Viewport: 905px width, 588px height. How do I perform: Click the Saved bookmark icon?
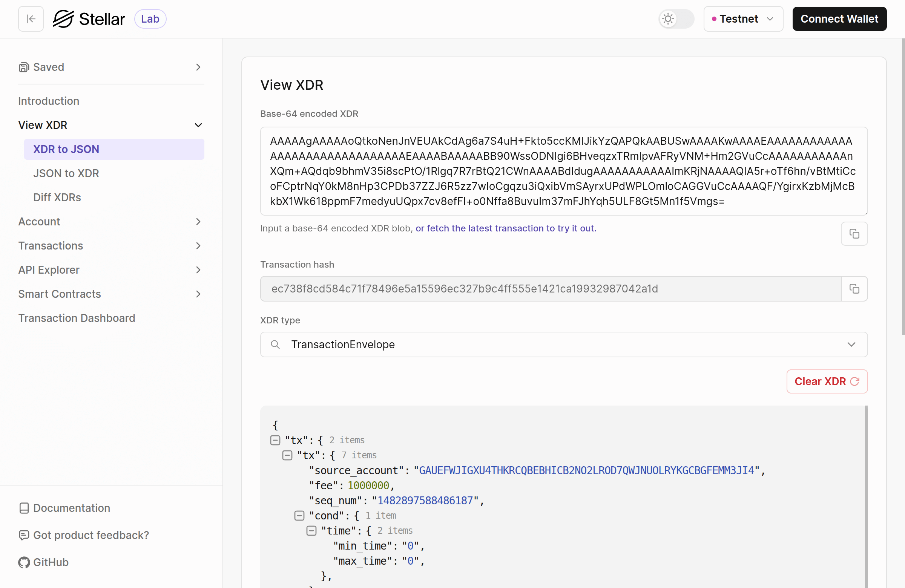(24, 67)
